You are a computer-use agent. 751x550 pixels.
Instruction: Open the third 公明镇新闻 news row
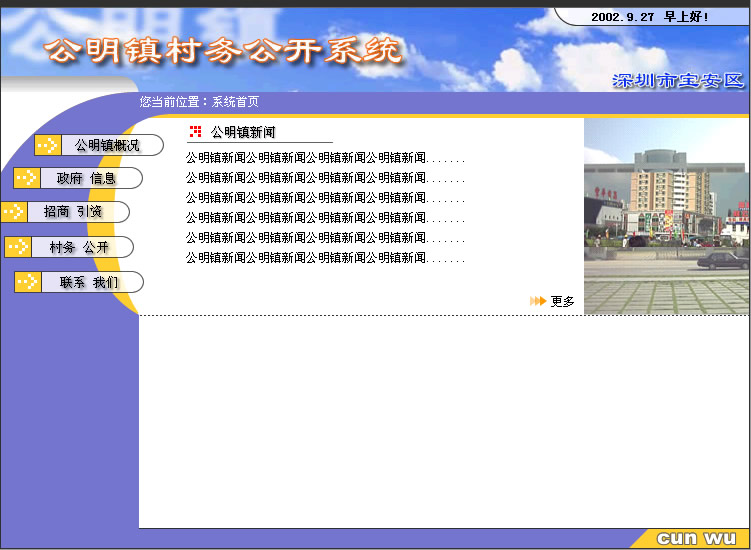click(x=325, y=198)
